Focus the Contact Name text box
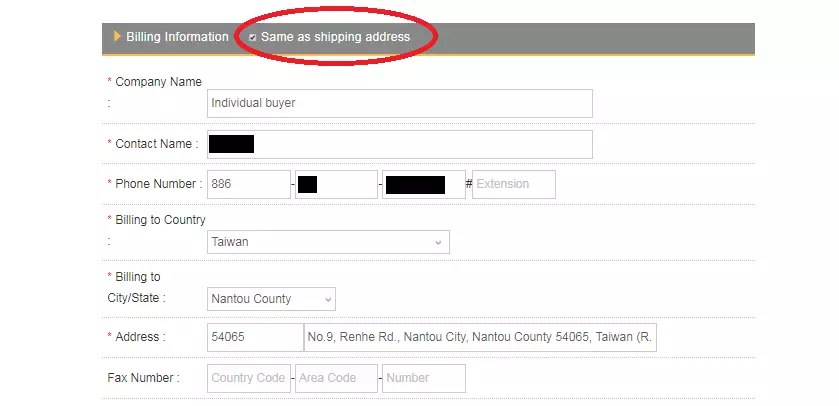The width and height of the screenshot is (839, 406). 400,144
